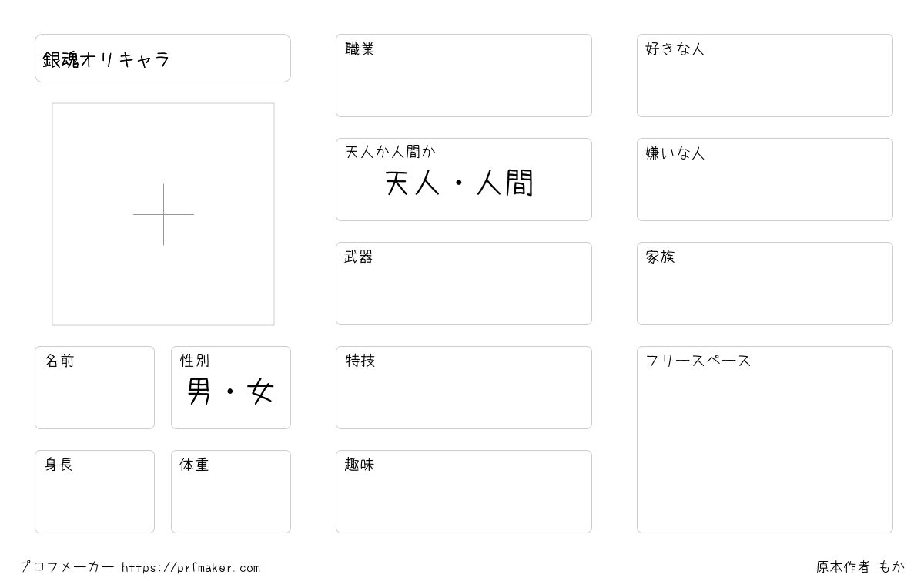Click inside the フリースペース box

click(x=765, y=439)
